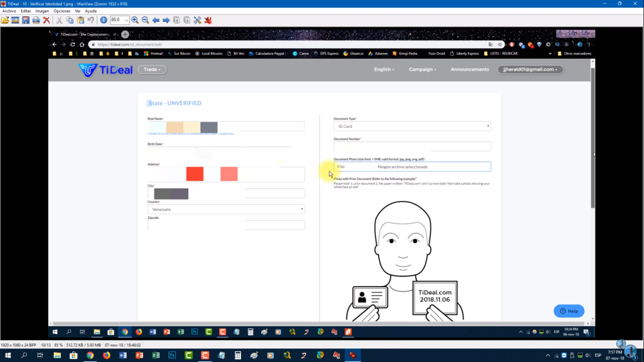Launch Firefox from the bottom taskbar
Screen dimensions: 644x362
(107, 355)
